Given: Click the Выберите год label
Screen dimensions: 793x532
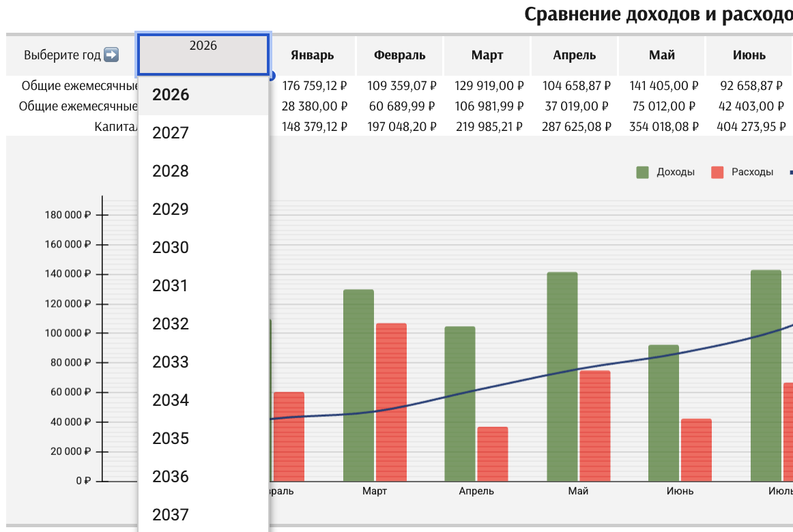Looking at the screenshot, I should pos(62,55).
